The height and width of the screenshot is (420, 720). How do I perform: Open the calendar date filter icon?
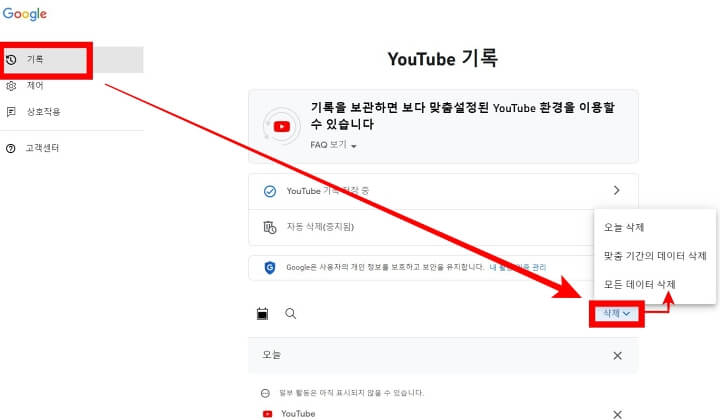[262, 314]
